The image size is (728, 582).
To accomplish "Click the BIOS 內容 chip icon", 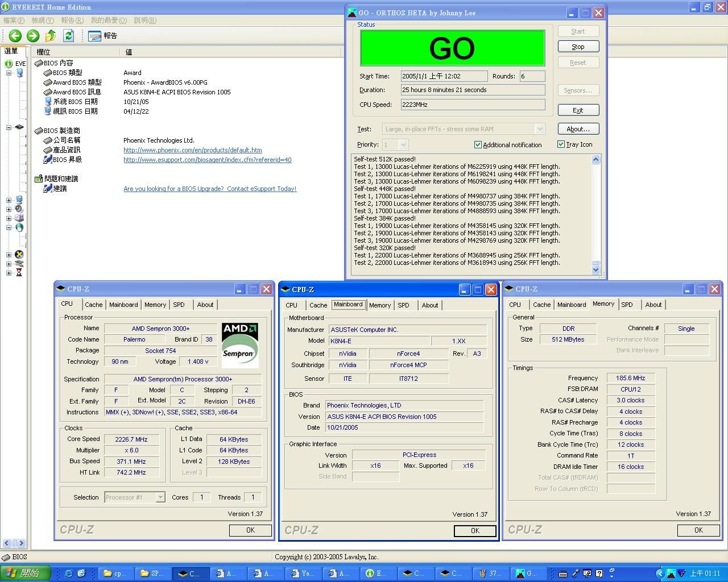I will click(x=39, y=63).
